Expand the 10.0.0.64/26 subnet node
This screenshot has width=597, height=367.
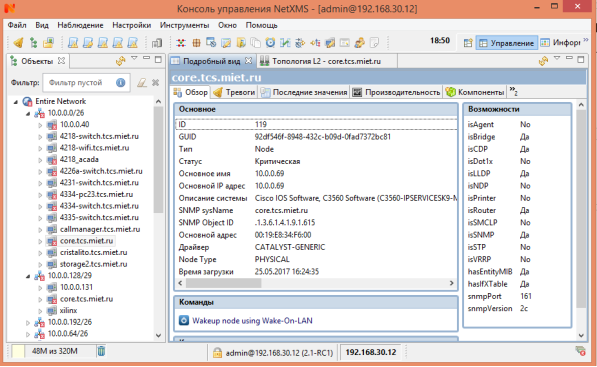tap(28, 334)
